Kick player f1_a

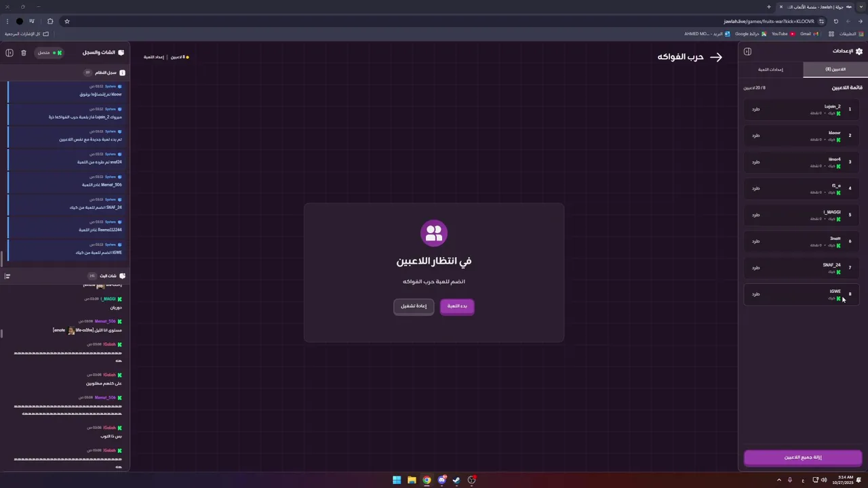[x=755, y=188]
